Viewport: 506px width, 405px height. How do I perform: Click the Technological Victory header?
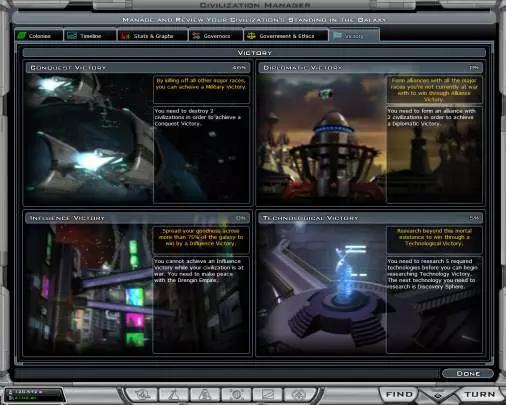point(370,218)
